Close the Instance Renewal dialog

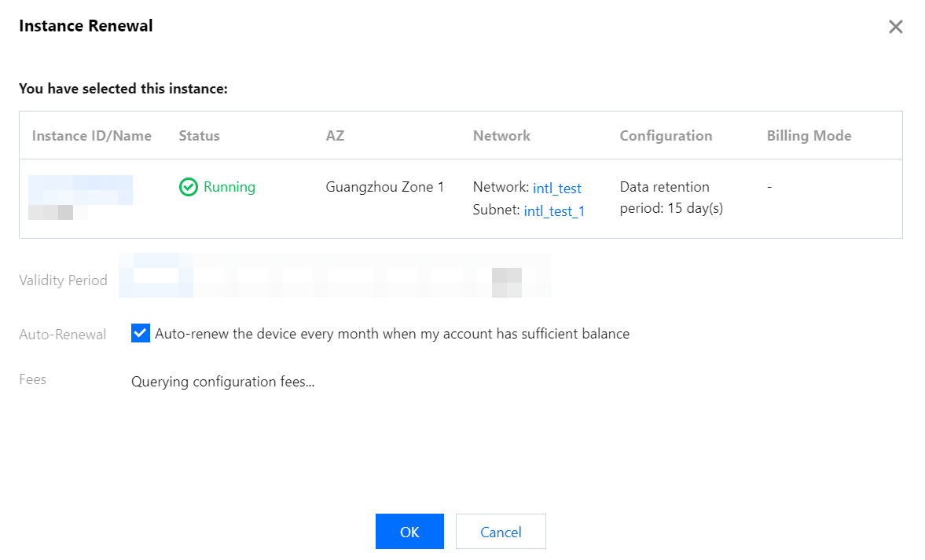(x=895, y=27)
